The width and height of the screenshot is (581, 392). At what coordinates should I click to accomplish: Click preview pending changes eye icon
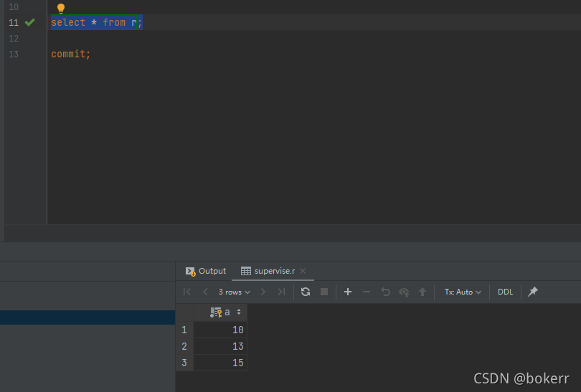click(x=404, y=292)
